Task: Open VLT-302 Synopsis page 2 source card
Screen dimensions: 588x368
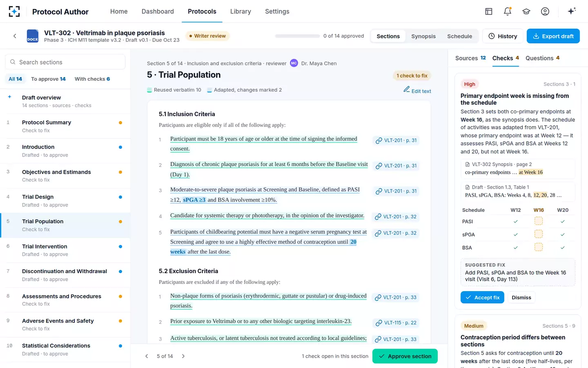Action: [x=518, y=168]
